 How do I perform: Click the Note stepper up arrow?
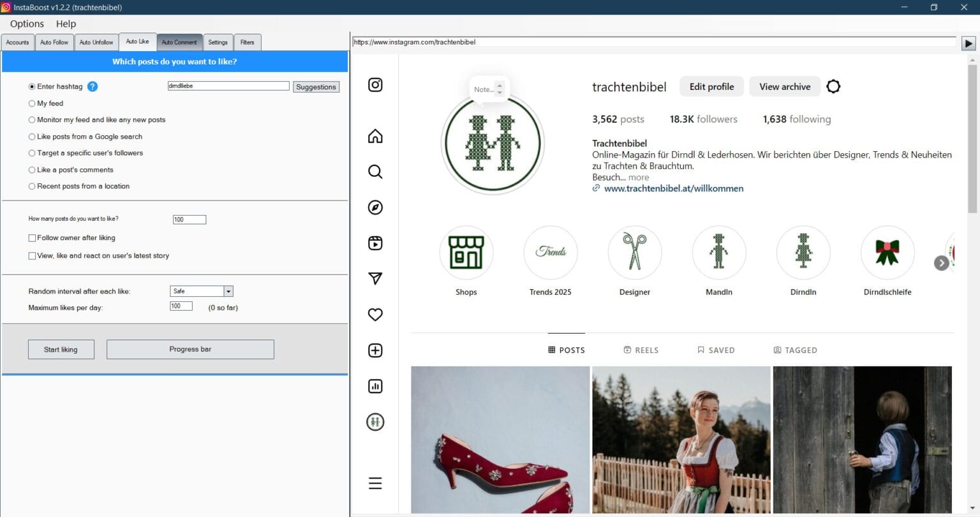pyautogui.click(x=500, y=86)
